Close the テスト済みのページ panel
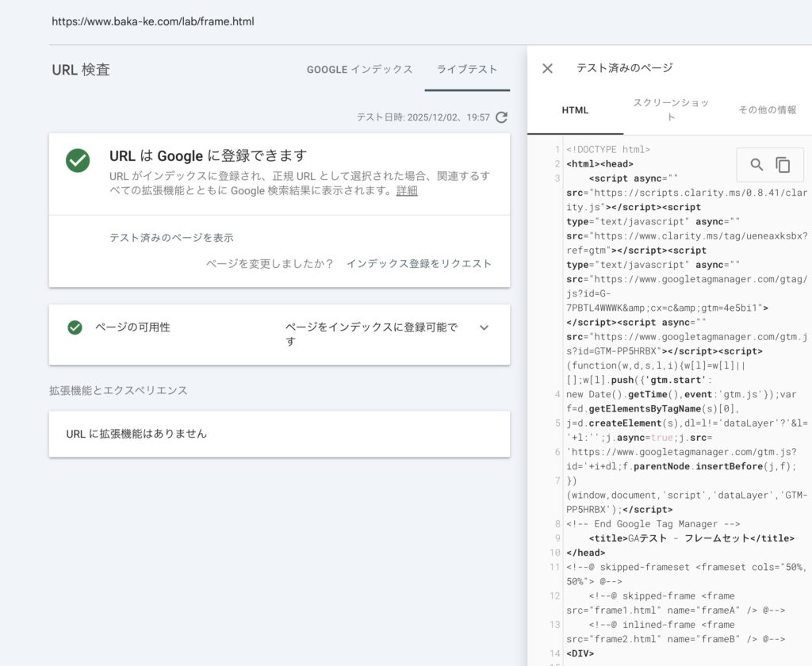The image size is (812, 666). 547,68
